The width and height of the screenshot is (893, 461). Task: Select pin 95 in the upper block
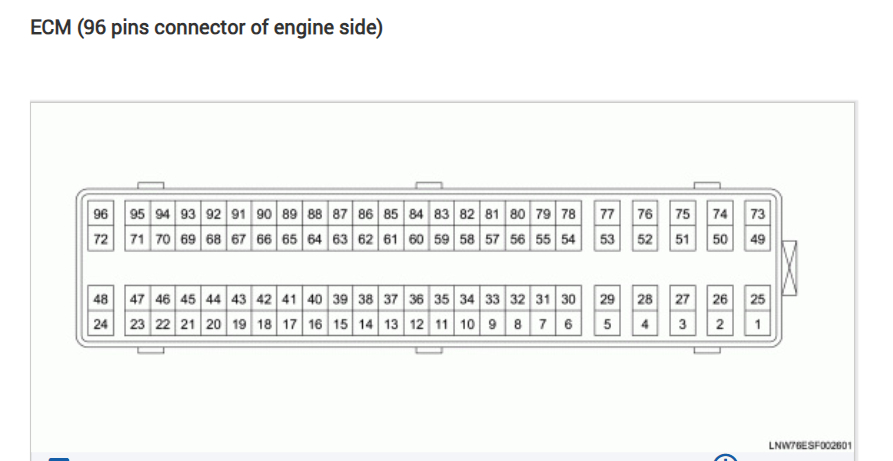[x=138, y=214]
